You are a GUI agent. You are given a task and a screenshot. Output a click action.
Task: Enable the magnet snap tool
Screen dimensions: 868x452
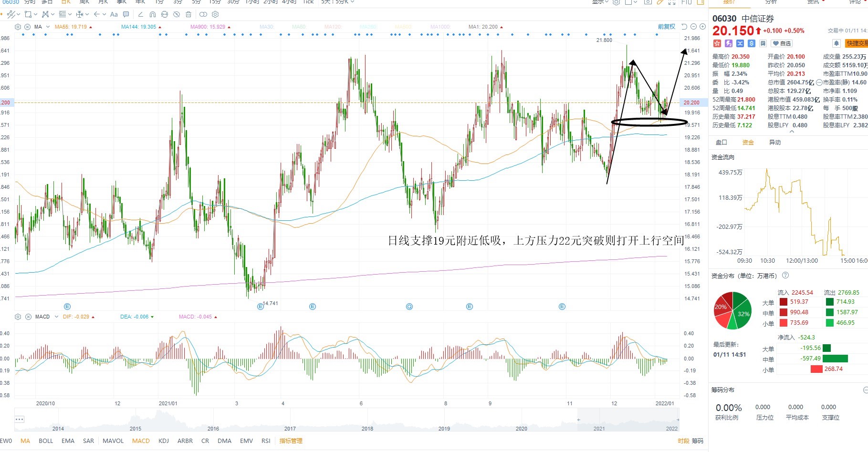[152, 14]
